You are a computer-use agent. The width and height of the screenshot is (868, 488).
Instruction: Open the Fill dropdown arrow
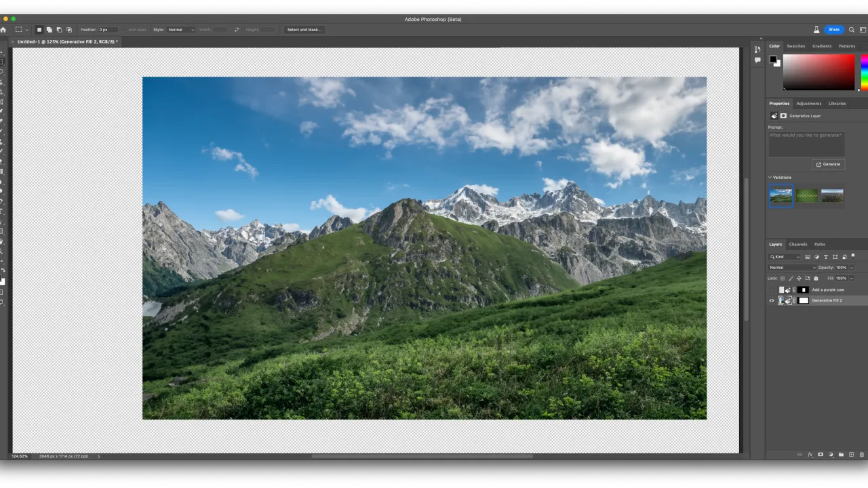pyautogui.click(x=852, y=279)
